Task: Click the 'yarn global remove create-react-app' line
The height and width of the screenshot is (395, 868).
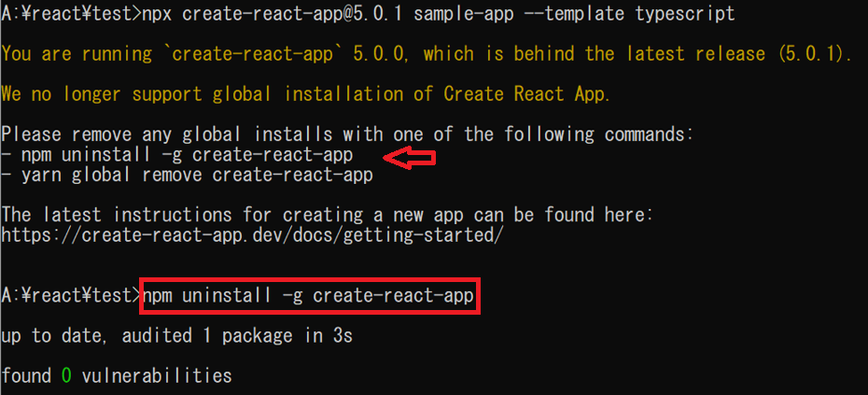Action: point(197,175)
